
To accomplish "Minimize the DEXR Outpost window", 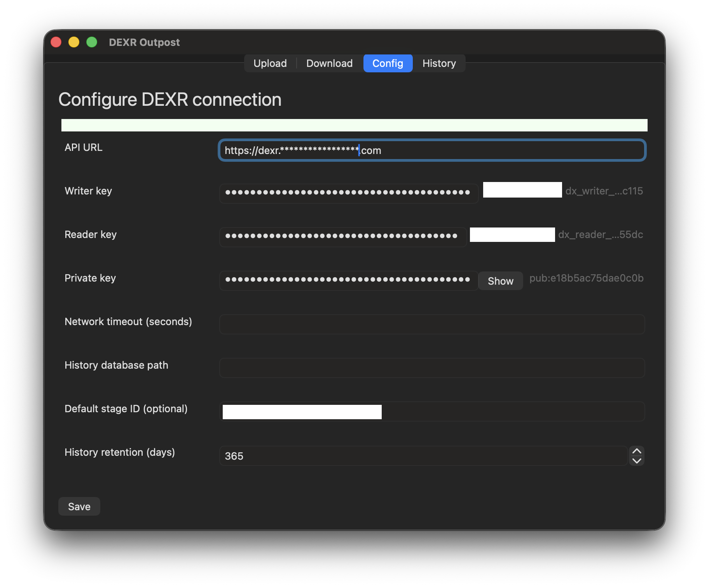I will [74, 42].
